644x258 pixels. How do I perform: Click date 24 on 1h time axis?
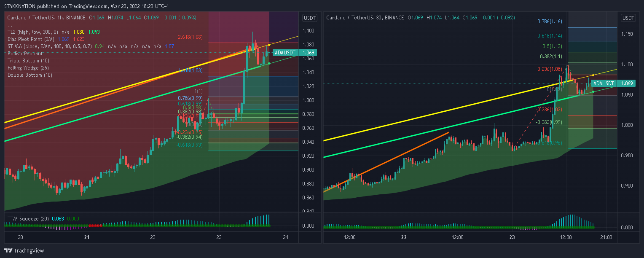coord(285,237)
